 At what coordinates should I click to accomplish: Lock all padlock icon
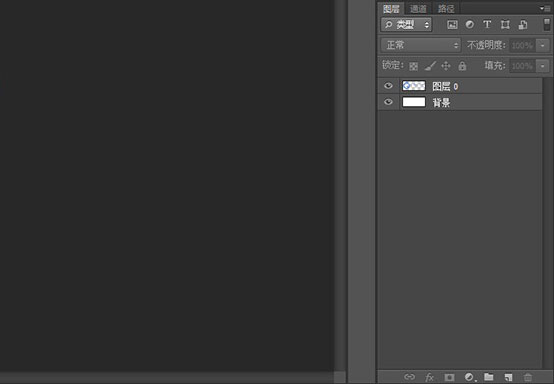tap(462, 66)
